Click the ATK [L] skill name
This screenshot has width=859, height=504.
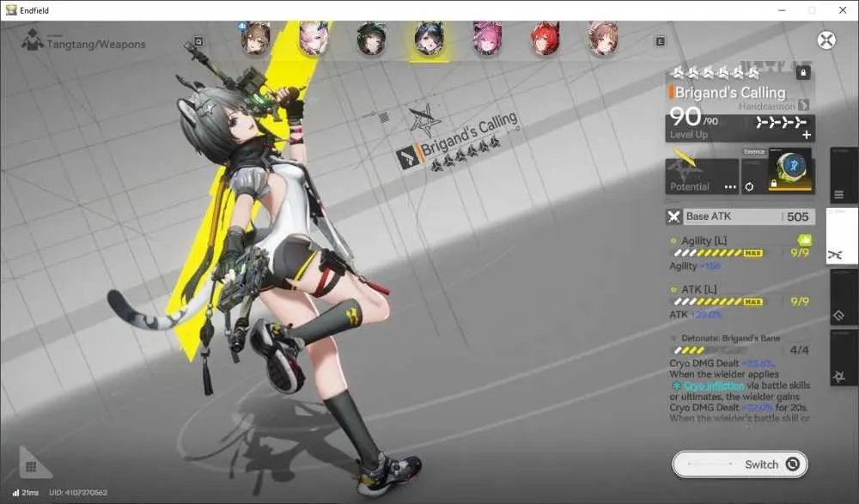(698, 289)
